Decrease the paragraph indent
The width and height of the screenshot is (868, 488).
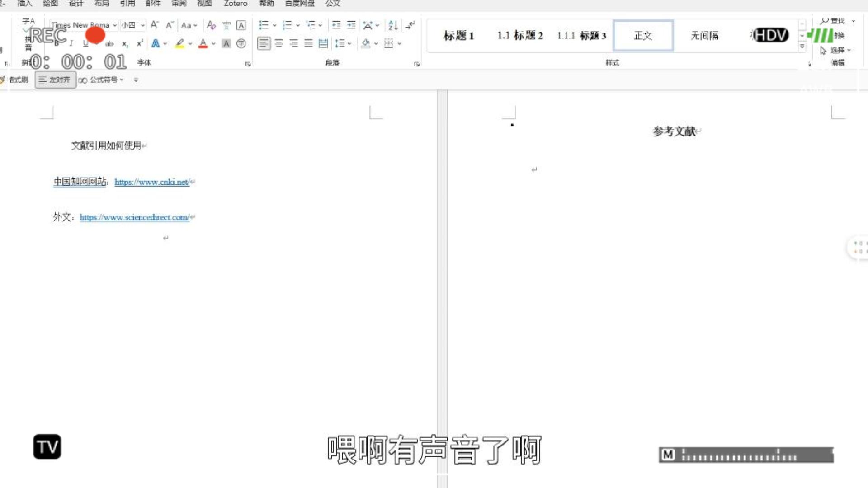336,25
